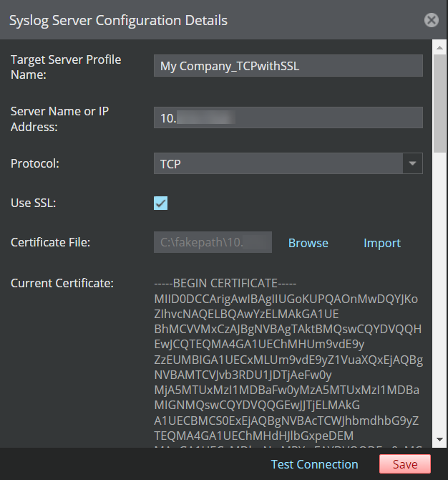Click certificate line starting BhMCVVMxCzAJ
The height and width of the screenshot is (480, 448).
pyautogui.click(x=288, y=329)
